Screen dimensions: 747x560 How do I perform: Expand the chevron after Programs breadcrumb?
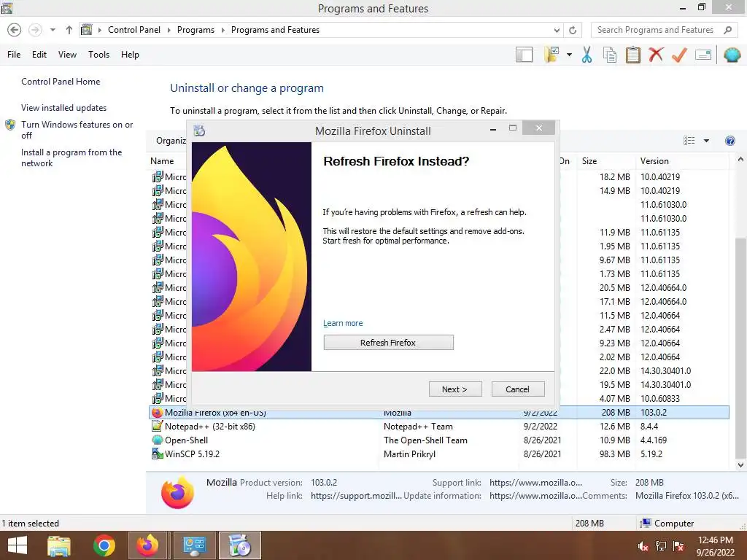coord(222,30)
